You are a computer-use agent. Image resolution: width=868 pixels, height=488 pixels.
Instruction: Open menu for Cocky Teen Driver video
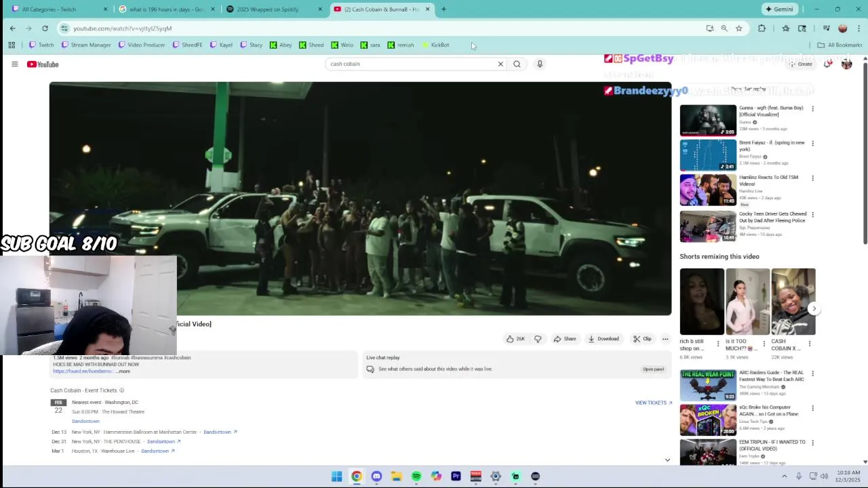click(x=812, y=215)
